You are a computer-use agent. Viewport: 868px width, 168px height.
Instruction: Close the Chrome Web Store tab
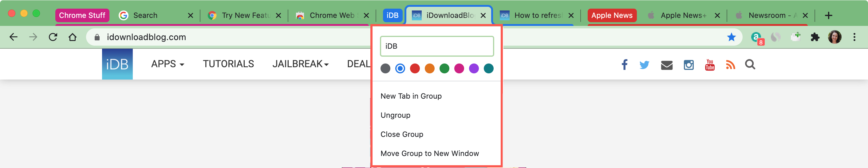(366, 15)
